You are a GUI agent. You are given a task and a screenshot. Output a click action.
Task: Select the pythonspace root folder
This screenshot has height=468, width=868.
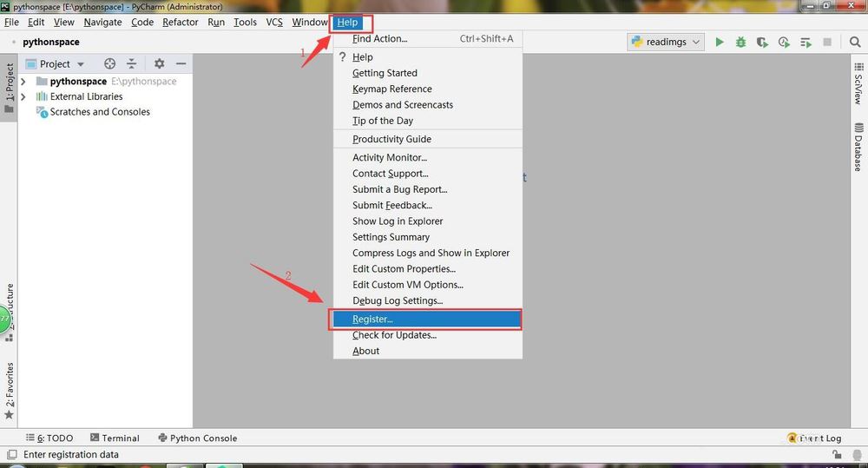78,82
